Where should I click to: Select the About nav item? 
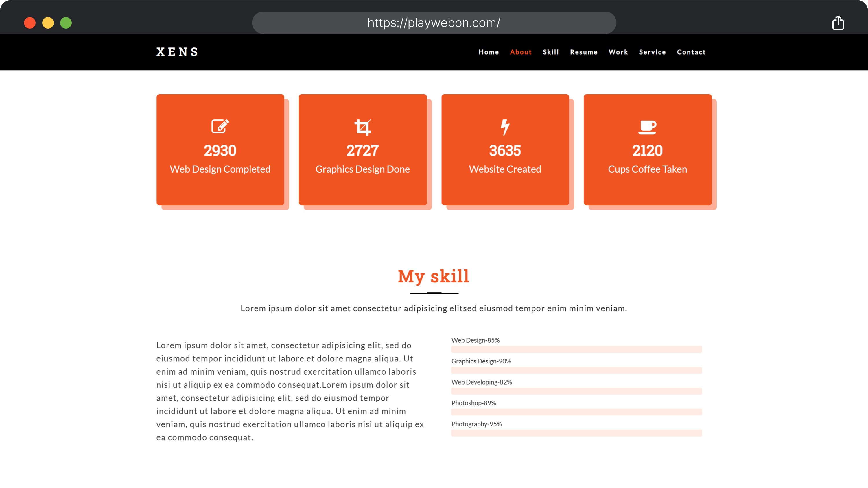[x=521, y=52]
